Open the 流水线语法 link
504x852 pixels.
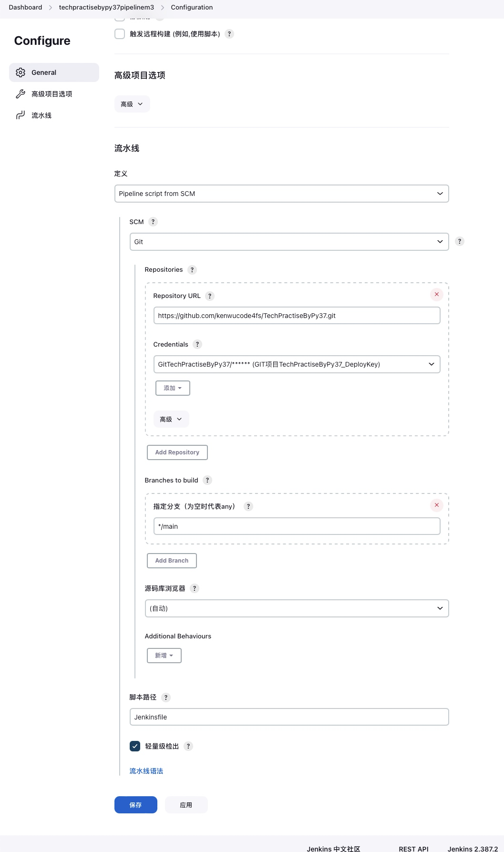(x=146, y=771)
